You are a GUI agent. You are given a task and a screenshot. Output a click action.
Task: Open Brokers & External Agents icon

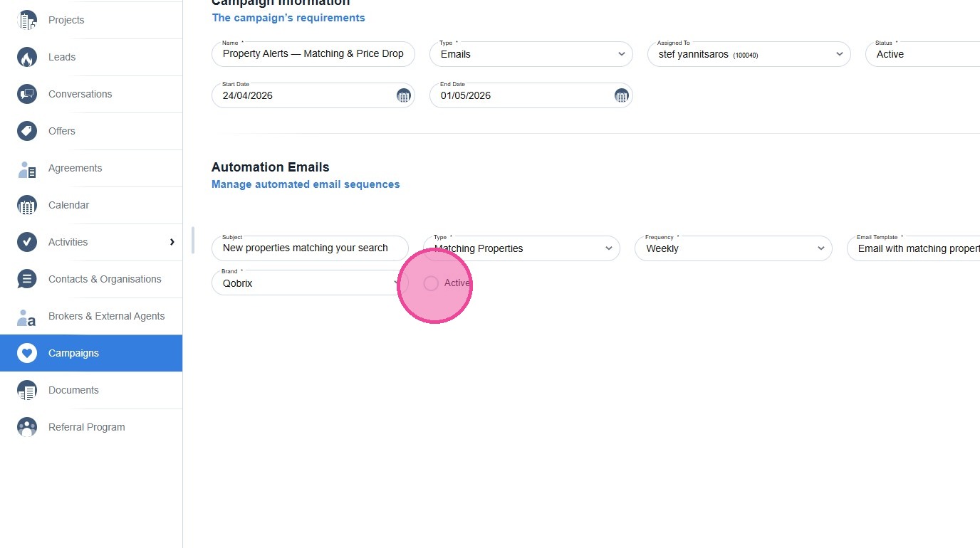[x=27, y=316]
